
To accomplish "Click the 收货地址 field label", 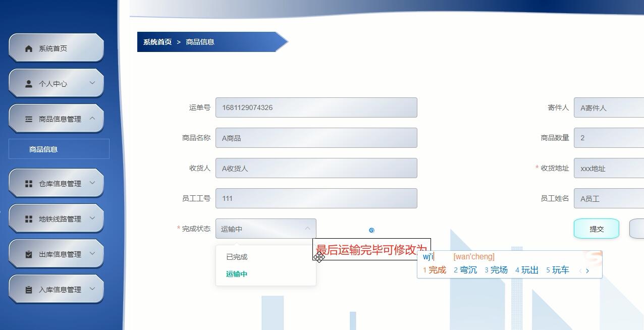I will (x=555, y=168).
